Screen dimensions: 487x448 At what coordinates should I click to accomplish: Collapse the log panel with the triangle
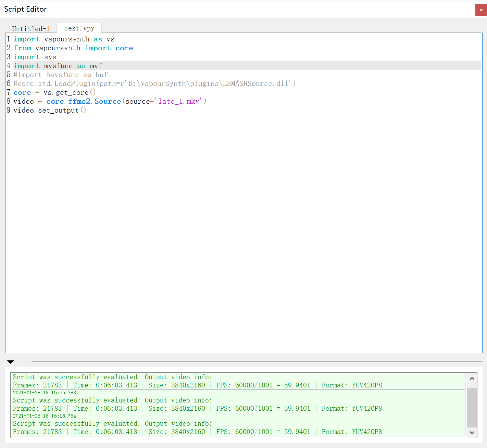pyautogui.click(x=10, y=362)
